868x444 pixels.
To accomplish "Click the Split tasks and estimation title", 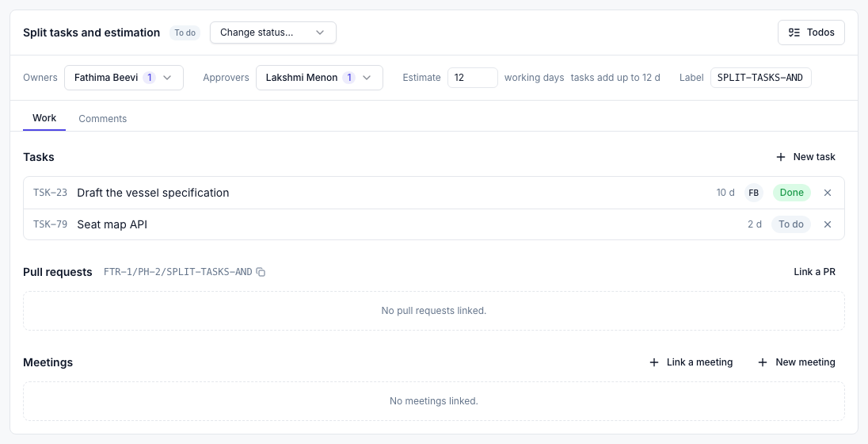I will [x=91, y=33].
